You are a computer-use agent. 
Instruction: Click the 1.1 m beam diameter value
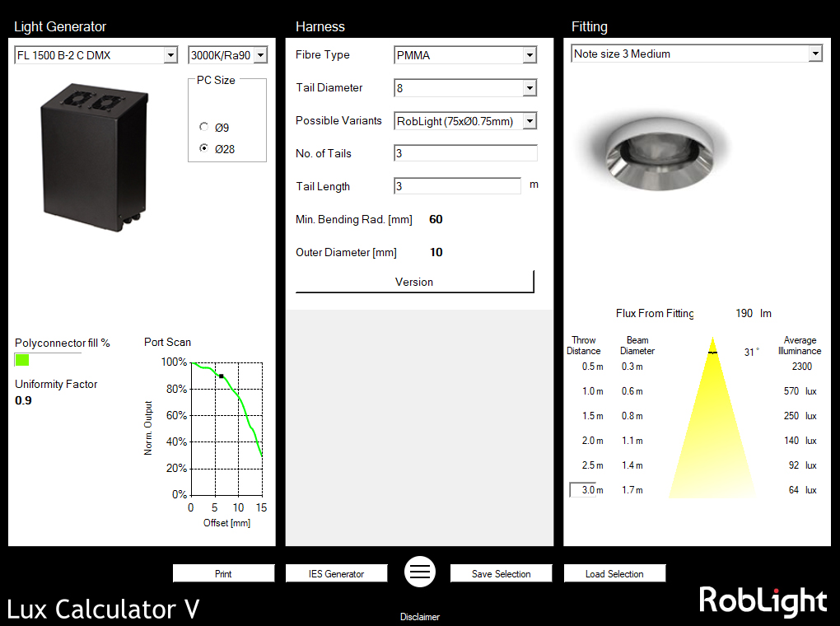[632, 441]
